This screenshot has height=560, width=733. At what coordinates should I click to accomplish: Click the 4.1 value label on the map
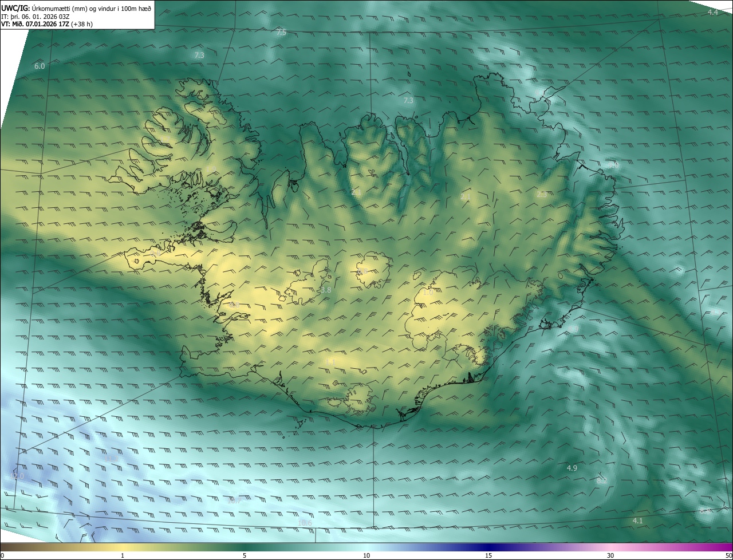pos(637,521)
